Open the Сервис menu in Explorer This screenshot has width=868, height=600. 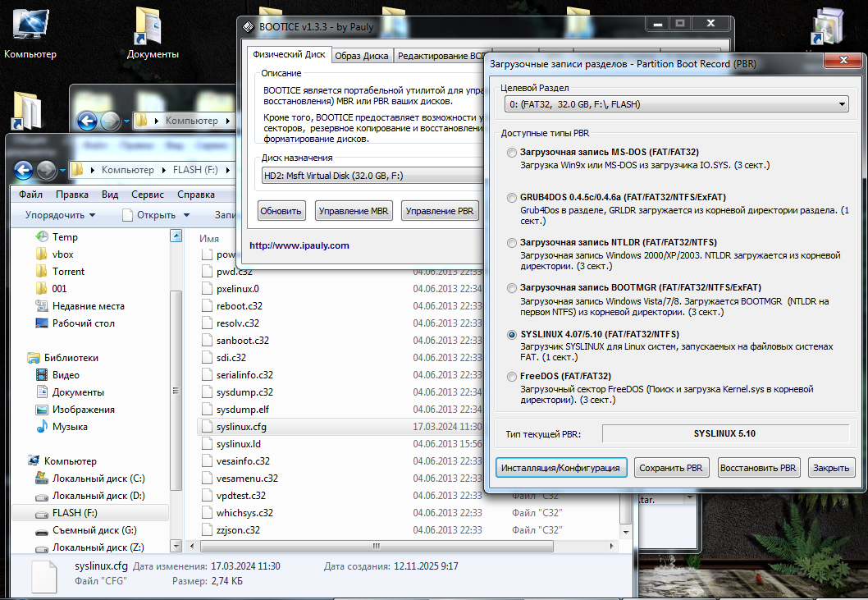point(147,195)
